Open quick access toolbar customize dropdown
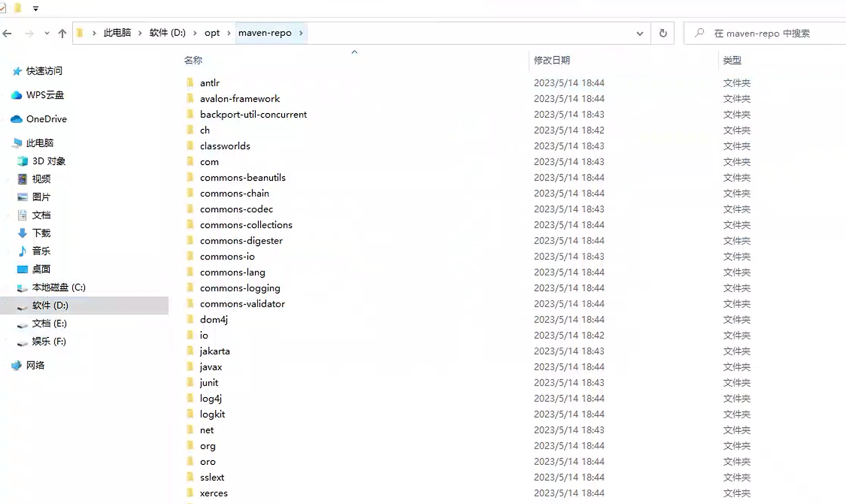846x504 pixels. [x=35, y=8]
